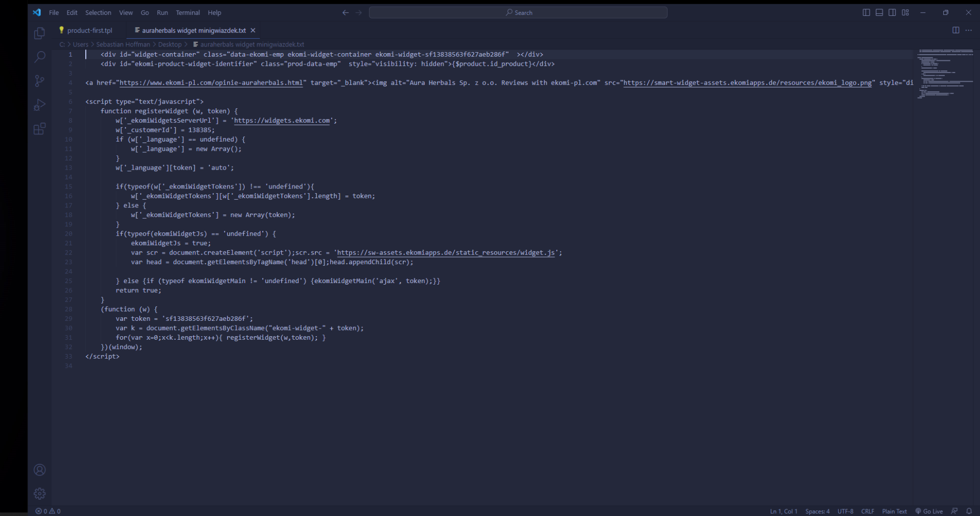The height and width of the screenshot is (516, 980).
Task: Change line endings via CRLF item
Action: click(x=868, y=511)
